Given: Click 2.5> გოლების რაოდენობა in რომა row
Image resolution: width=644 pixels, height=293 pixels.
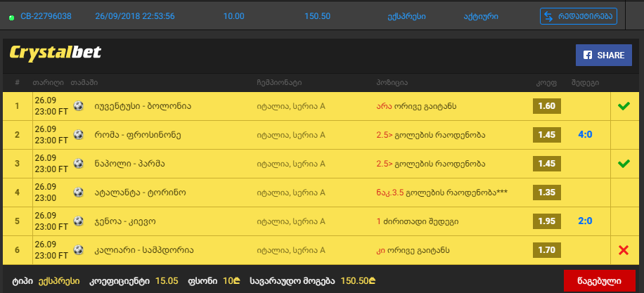Looking at the screenshot, I should (x=431, y=135).
